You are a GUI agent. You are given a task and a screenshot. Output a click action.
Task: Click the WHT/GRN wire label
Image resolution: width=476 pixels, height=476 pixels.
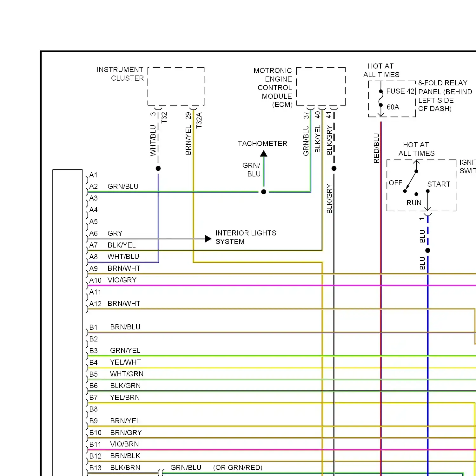point(127,374)
